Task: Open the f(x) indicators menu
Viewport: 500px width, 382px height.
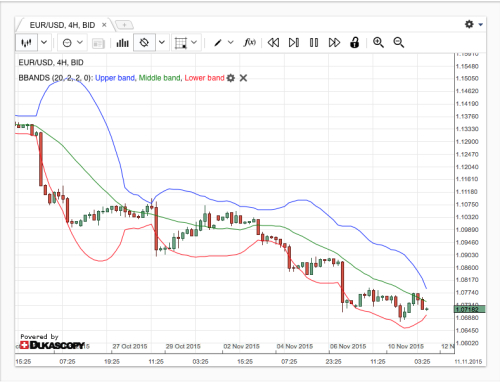Action: [x=250, y=42]
